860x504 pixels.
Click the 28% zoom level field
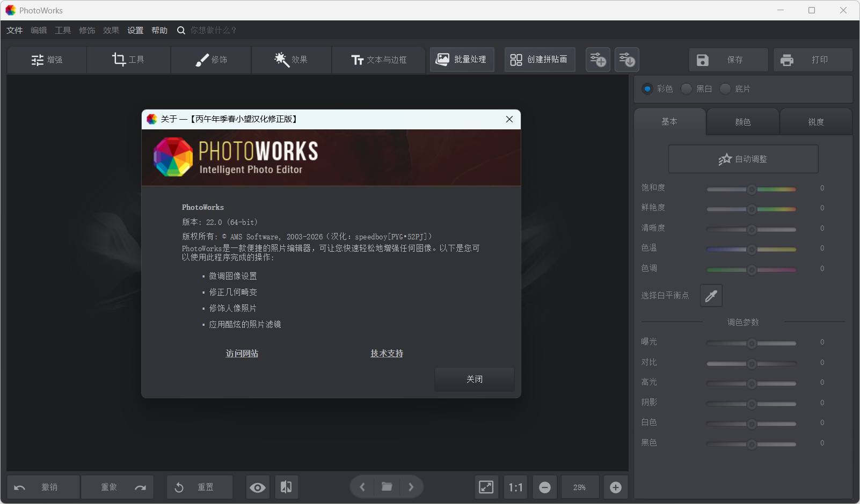pos(579,487)
